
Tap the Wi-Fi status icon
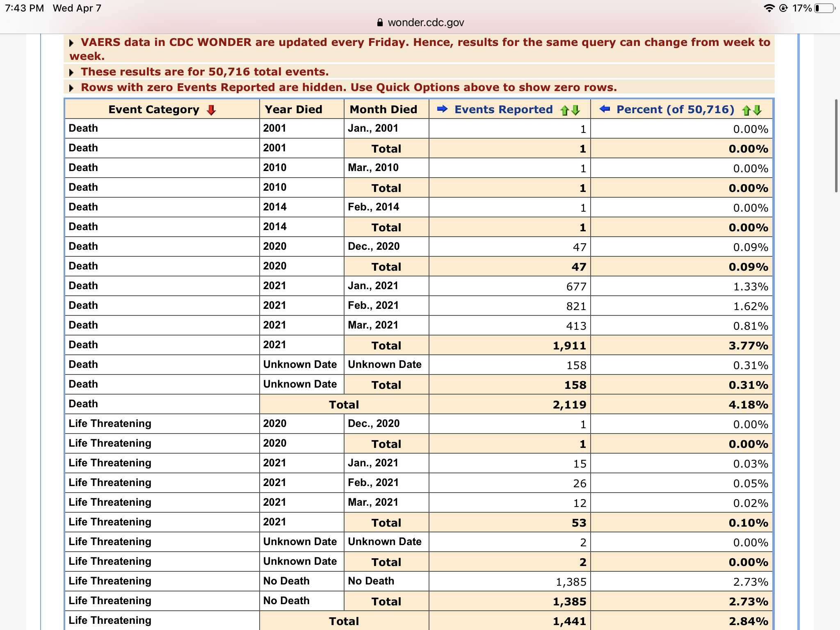click(769, 8)
